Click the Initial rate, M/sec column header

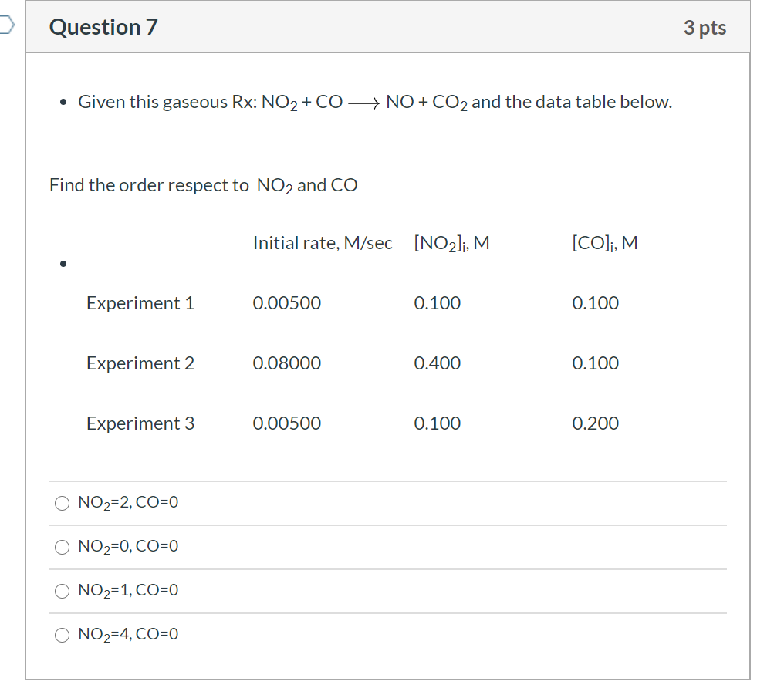click(323, 242)
